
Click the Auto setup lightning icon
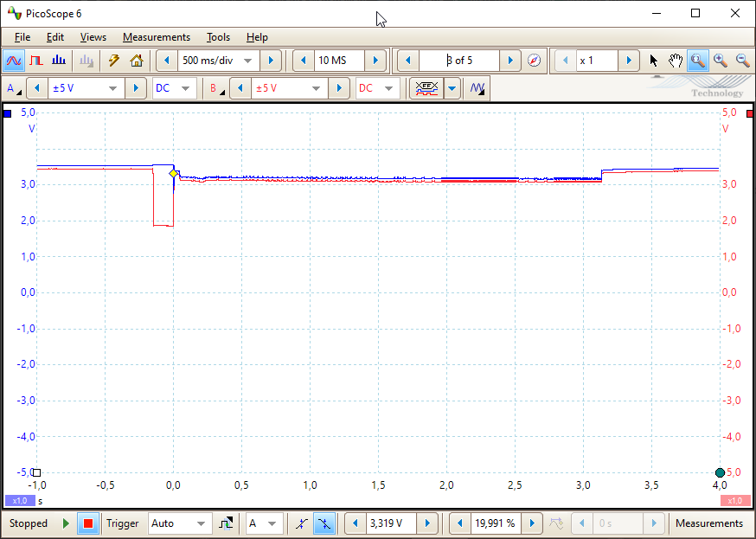coord(114,61)
